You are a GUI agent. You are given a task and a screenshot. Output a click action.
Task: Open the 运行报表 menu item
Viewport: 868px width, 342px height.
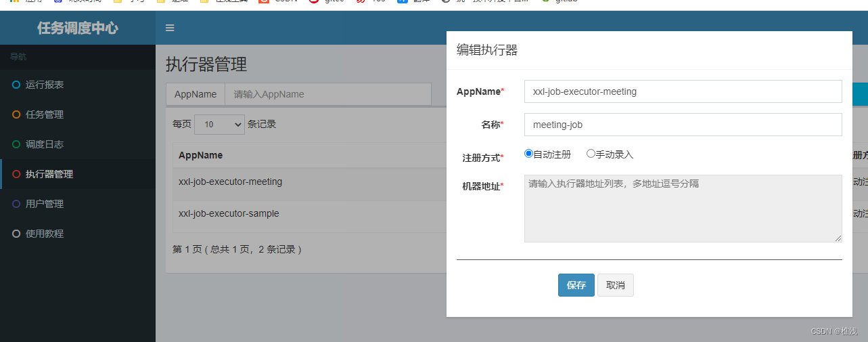pos(45,85)
